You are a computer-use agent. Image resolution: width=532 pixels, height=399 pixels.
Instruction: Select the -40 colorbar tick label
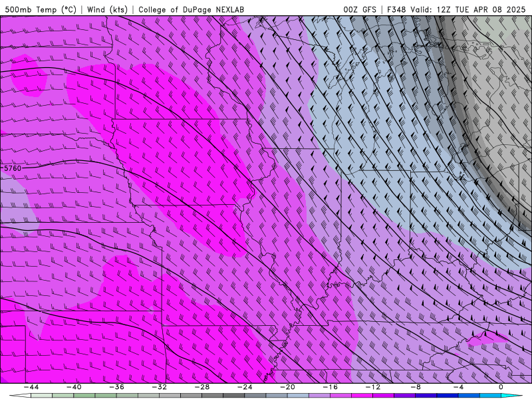pos(74,387)
